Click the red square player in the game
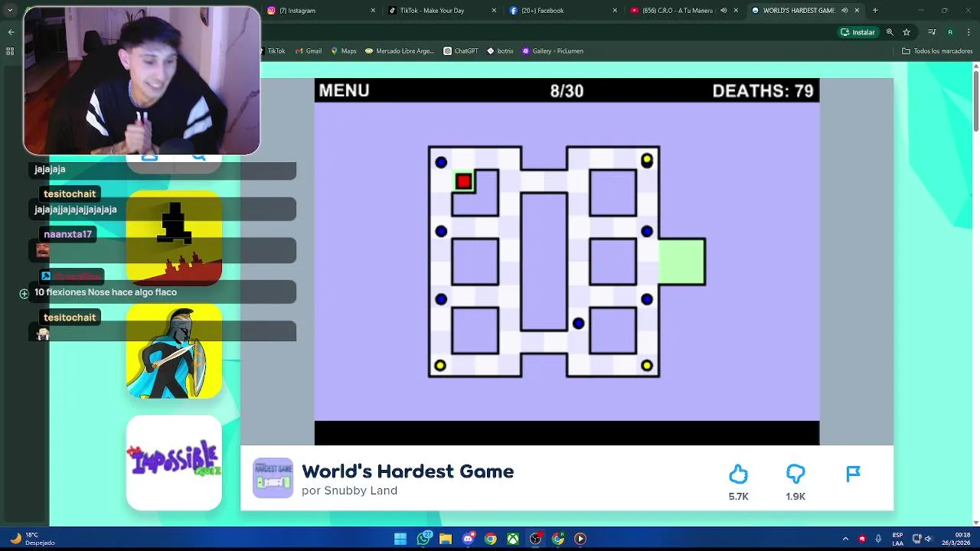The image size is (980, 551). pyautogui.click(x=463, y=181)
